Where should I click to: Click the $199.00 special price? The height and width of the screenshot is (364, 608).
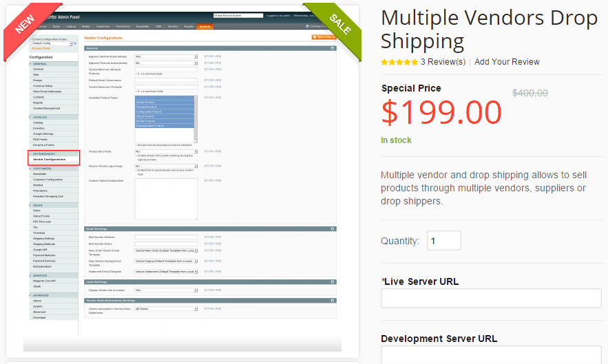(441, 112)
